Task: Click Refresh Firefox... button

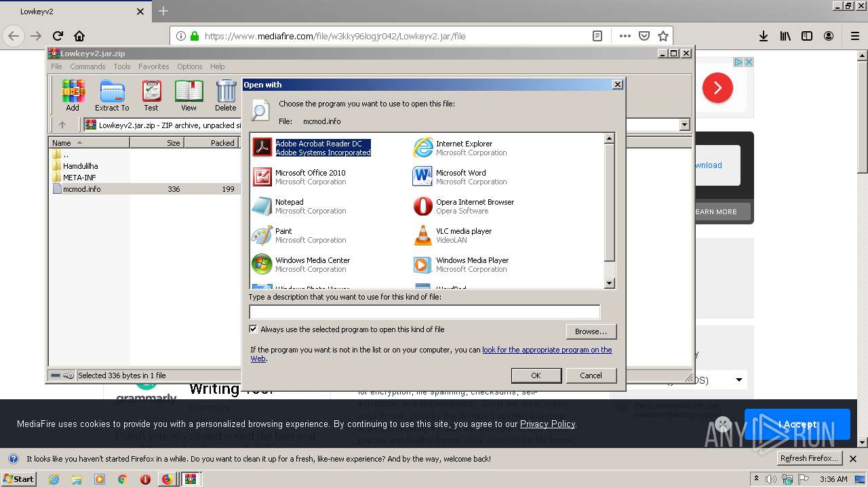Action: click(809, 458)
